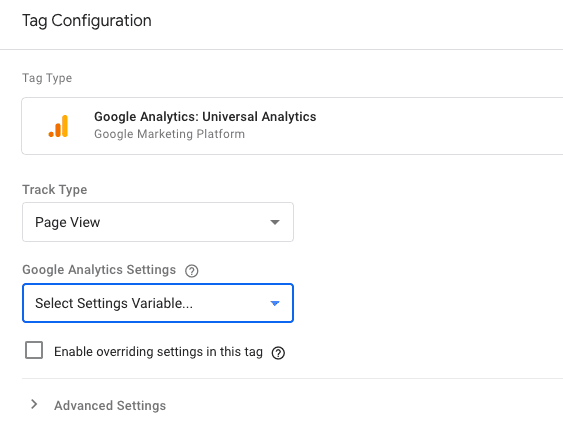Screen dimensions: 563x430
Task: Select the Universal Analytics tag type card
Action: click(x=292, y=126)
